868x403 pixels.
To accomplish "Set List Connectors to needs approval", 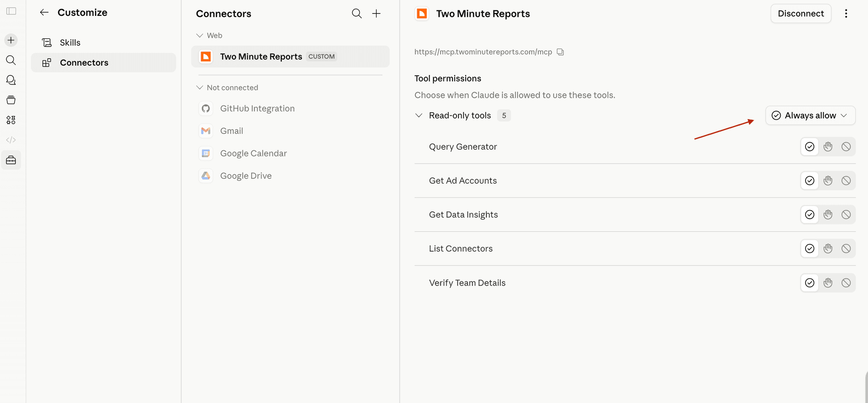I will (828, 248).
